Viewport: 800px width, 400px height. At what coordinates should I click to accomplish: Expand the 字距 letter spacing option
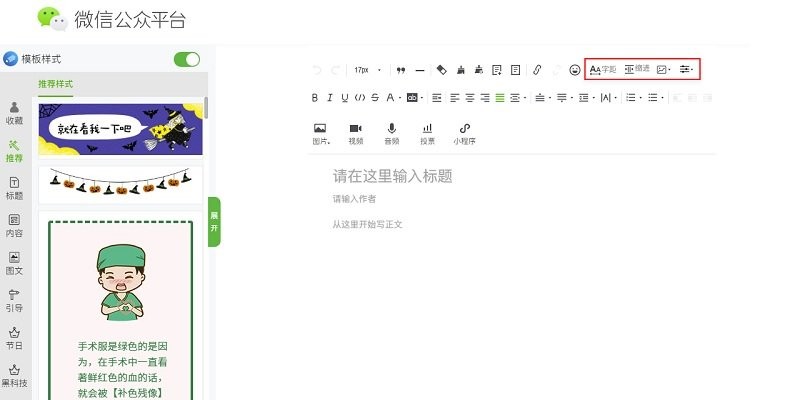tap(602, 70)
